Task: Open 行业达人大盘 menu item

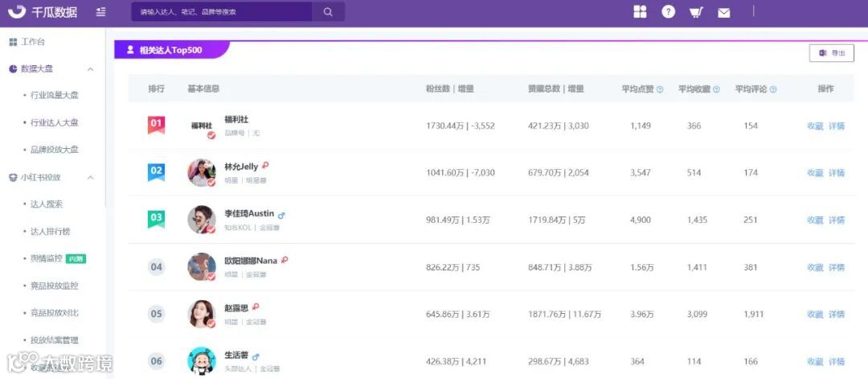Action: point(55,122)
